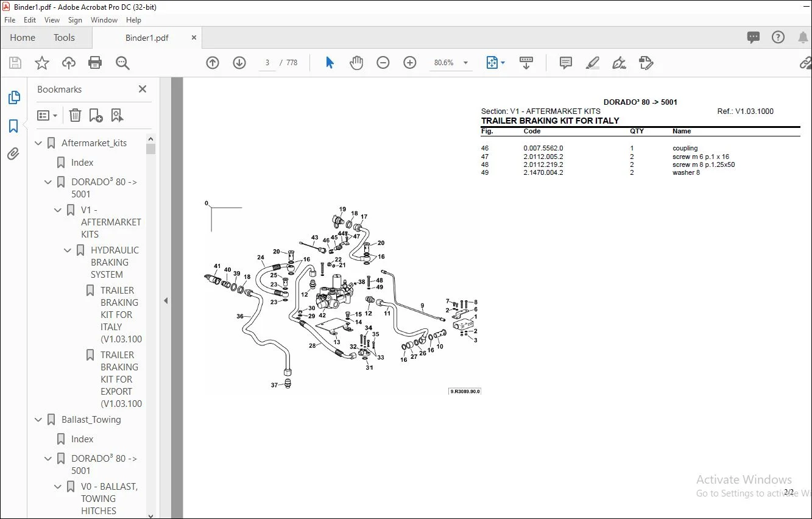Image resolution: width=812 pixels, height=519 pixels.
Task: Add a new bookmark
Action: pos(96,115)
